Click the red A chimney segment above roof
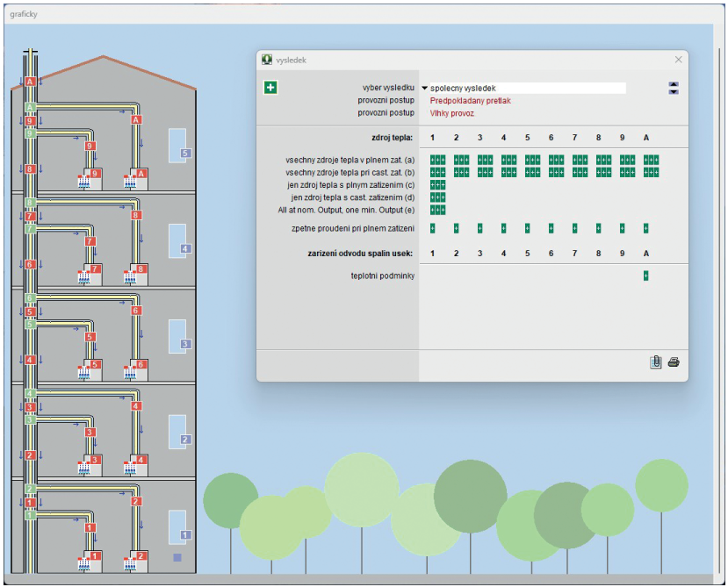 click(30, 81)
